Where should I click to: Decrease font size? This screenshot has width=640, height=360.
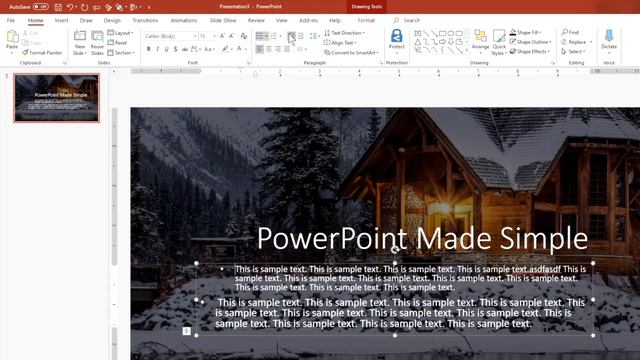pyautogui.click(x=232, y=36)
